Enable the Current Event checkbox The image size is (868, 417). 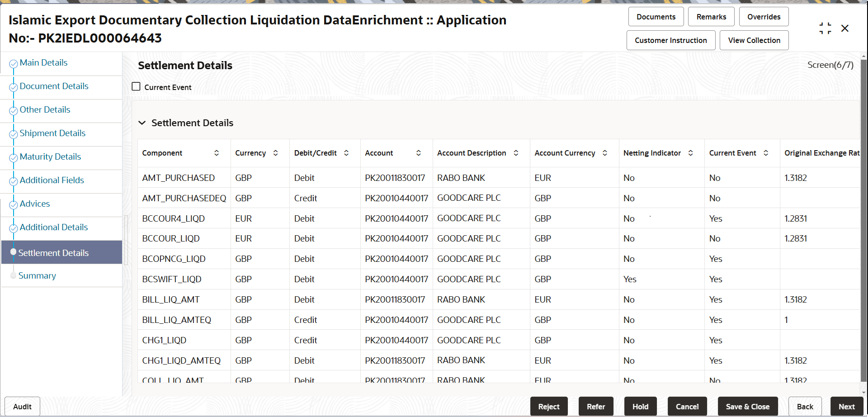(x=136, y=86)
